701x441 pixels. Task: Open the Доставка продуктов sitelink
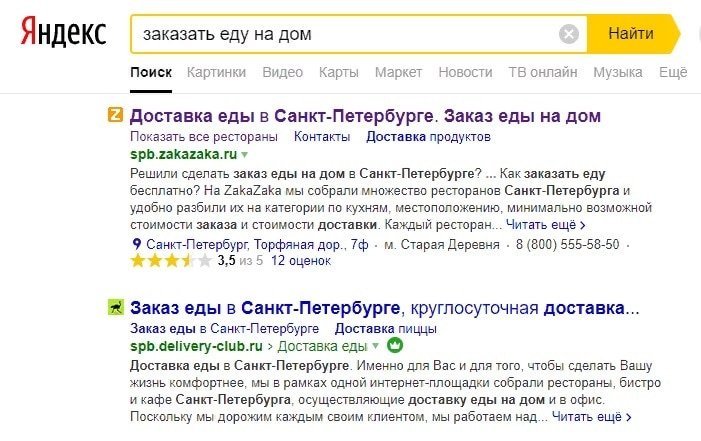(x=428, y=136)
